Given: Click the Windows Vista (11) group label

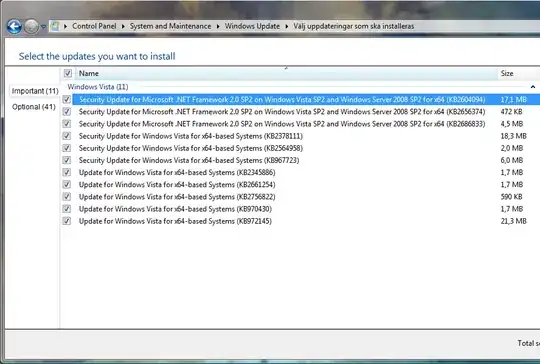Looking at the screenshot, I should [98, 87].
